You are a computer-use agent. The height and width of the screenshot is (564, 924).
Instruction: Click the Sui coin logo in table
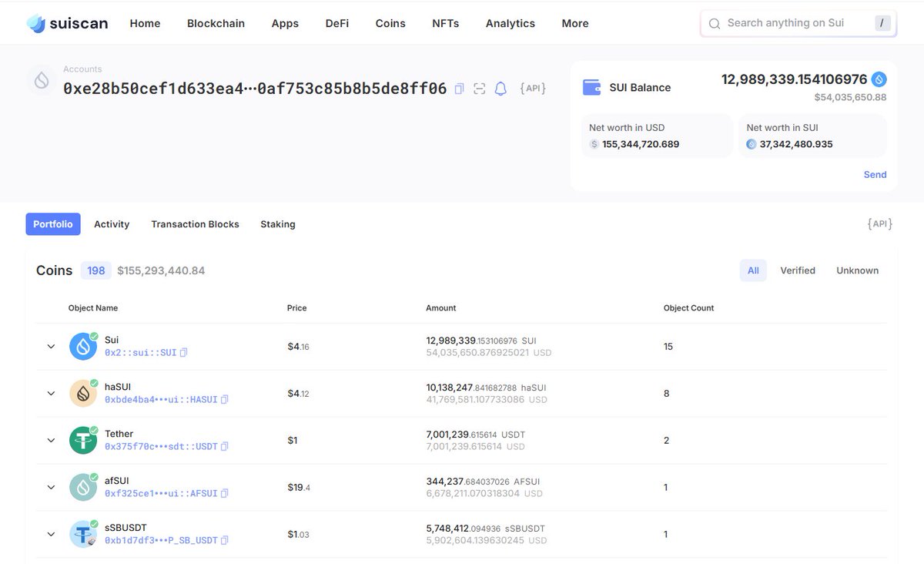tap(83, 347)
